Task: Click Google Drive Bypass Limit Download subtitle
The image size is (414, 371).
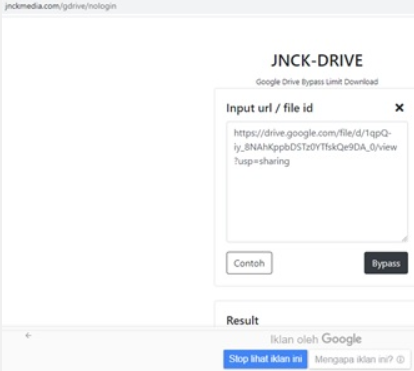Action: pyautogui.click(x=317, y=82)
